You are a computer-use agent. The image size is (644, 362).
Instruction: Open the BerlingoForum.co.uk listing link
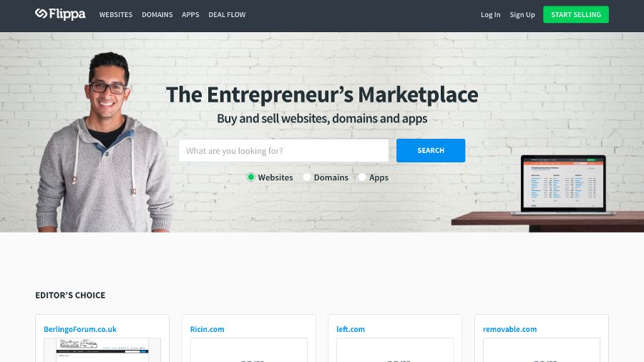tap(80, 329)
